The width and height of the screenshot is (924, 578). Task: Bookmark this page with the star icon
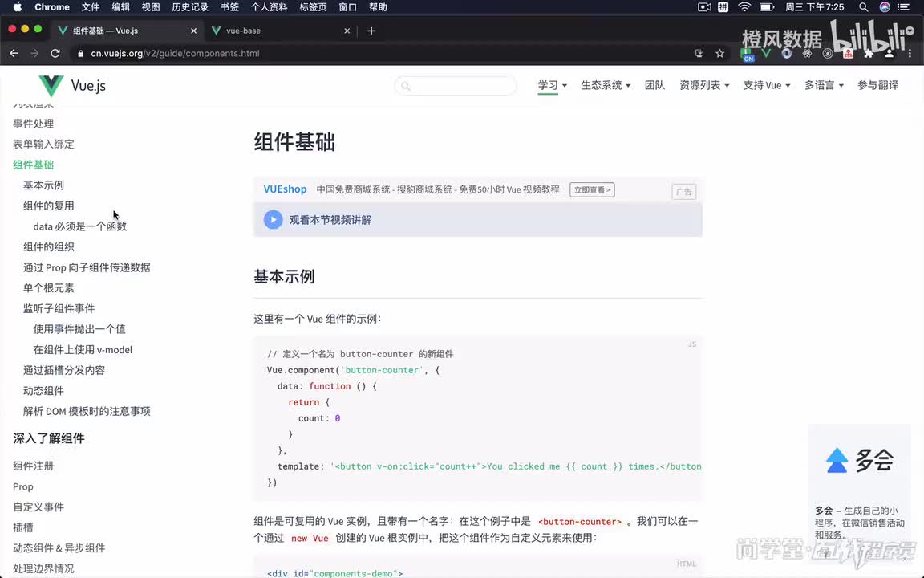(x=719, y=53)
